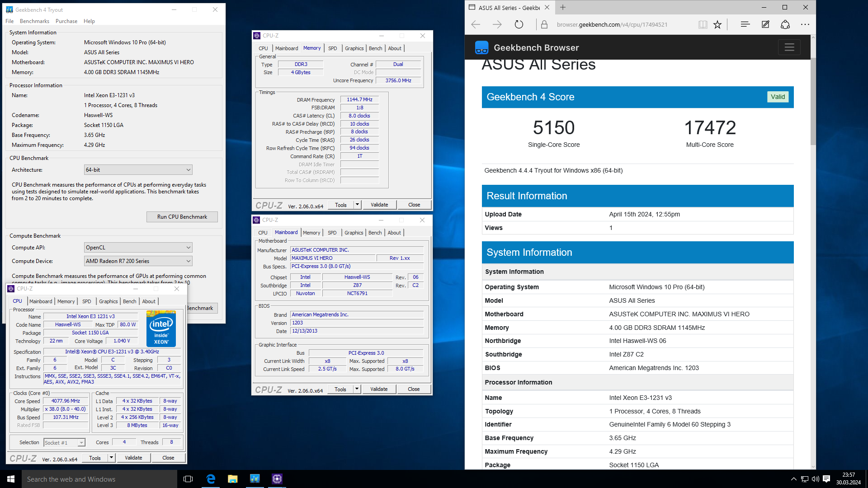Image resolution: width=868 pixels, height=488 pixels.
Task: Click the Run CPU Benchmark button
Action: click(x=182, y=217)
